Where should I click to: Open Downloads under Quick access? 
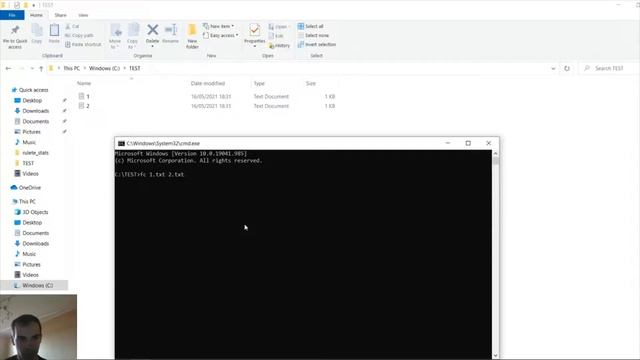(x=36, y=111)
